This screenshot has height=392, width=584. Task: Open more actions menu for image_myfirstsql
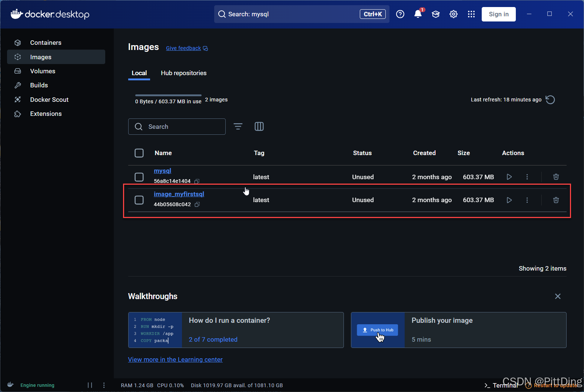(x=527, y=200)
